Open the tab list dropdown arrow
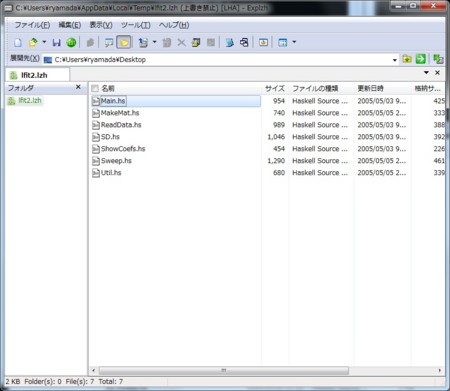 tap(426, 72)
